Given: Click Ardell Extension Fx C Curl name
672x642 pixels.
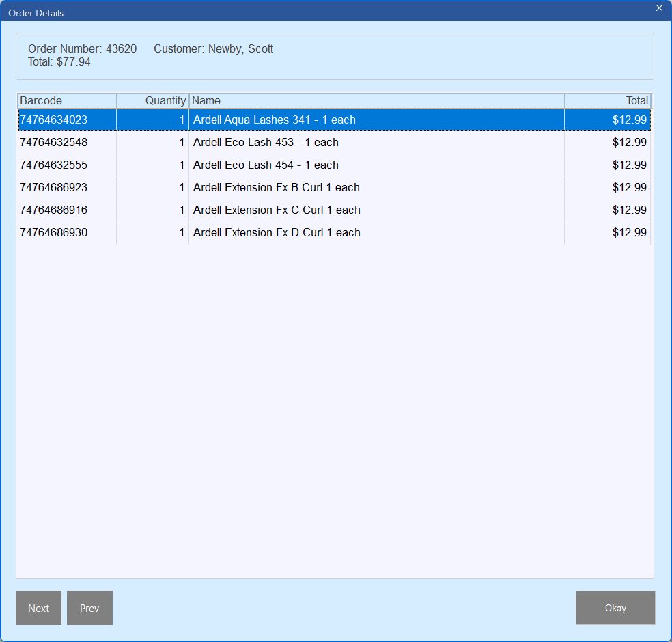Looking at the screenshot, I should [x=277, y=210].
